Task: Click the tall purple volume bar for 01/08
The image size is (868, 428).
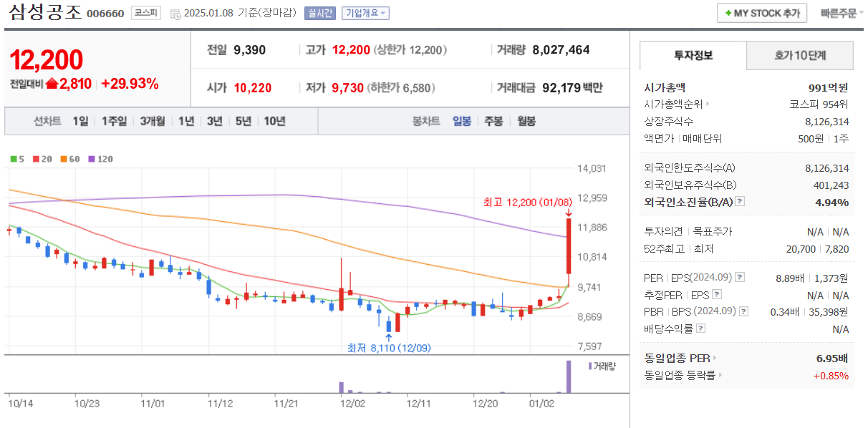Action: click(x=569, y=376)
